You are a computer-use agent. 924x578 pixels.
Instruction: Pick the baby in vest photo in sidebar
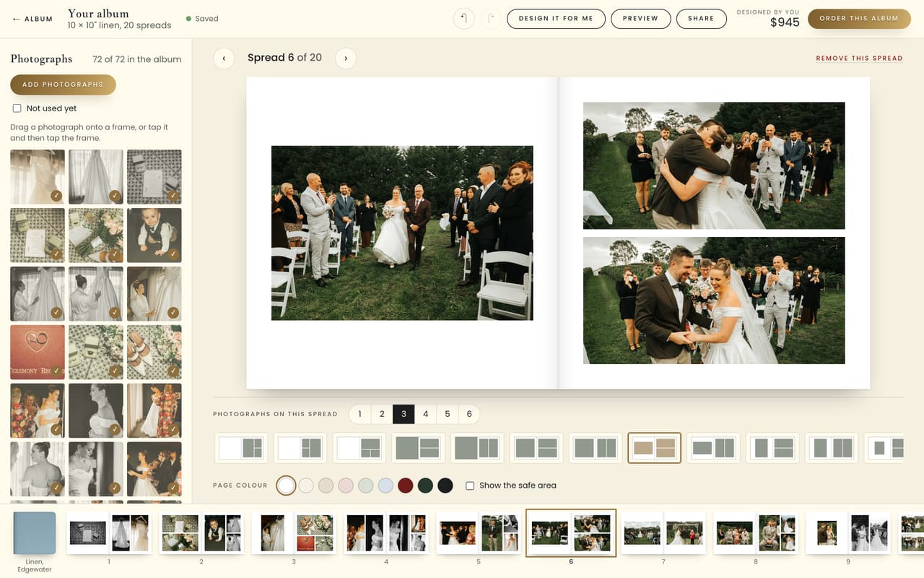coord(154,236)
